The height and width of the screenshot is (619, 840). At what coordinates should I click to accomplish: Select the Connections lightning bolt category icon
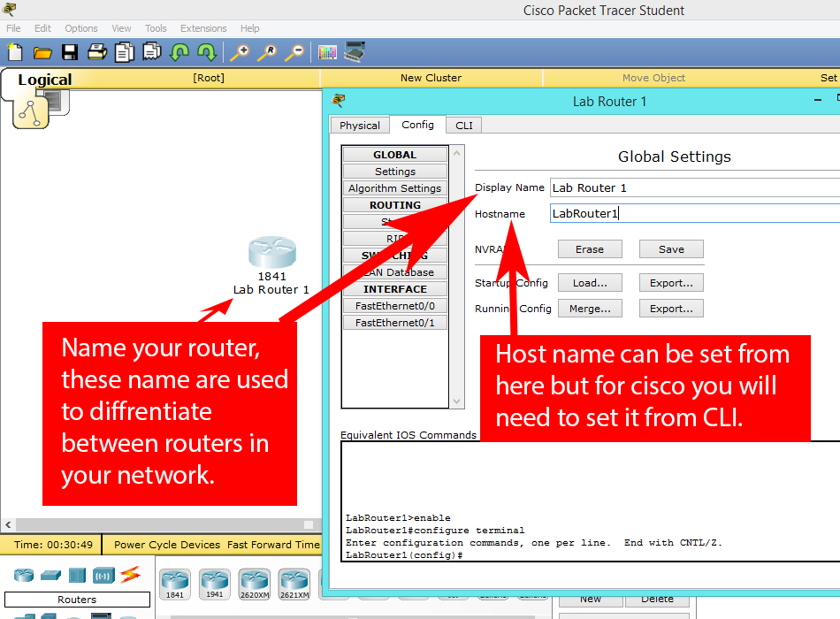(129, 575)
